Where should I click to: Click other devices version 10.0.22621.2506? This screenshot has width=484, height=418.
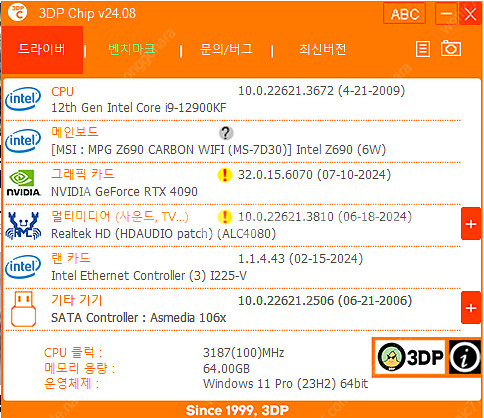[x=325, y=301]
